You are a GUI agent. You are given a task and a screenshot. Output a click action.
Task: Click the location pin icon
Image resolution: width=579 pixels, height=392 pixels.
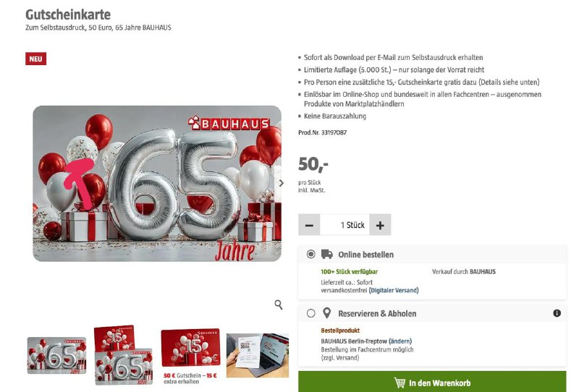coord(327,313)
